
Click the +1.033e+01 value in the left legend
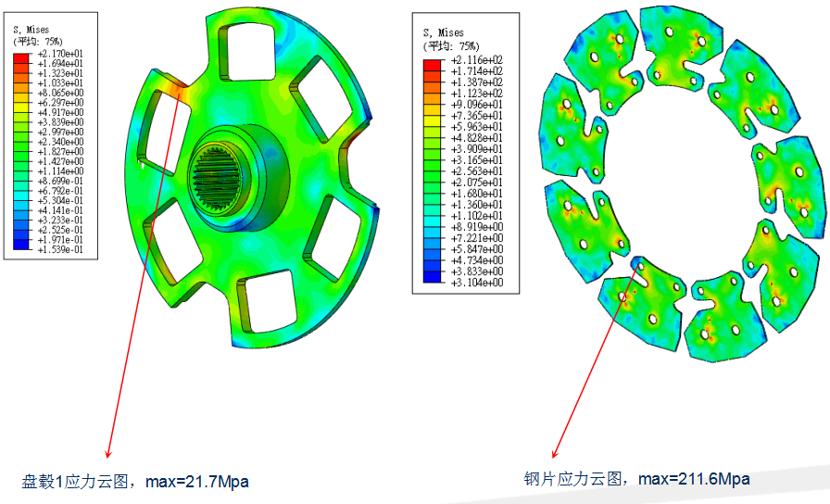pyautogui.click(x=59, y=84)
